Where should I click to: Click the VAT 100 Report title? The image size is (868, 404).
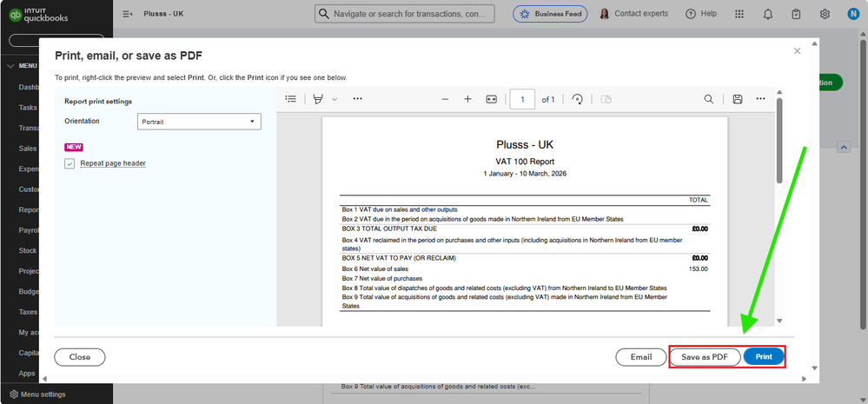point(525,162)
